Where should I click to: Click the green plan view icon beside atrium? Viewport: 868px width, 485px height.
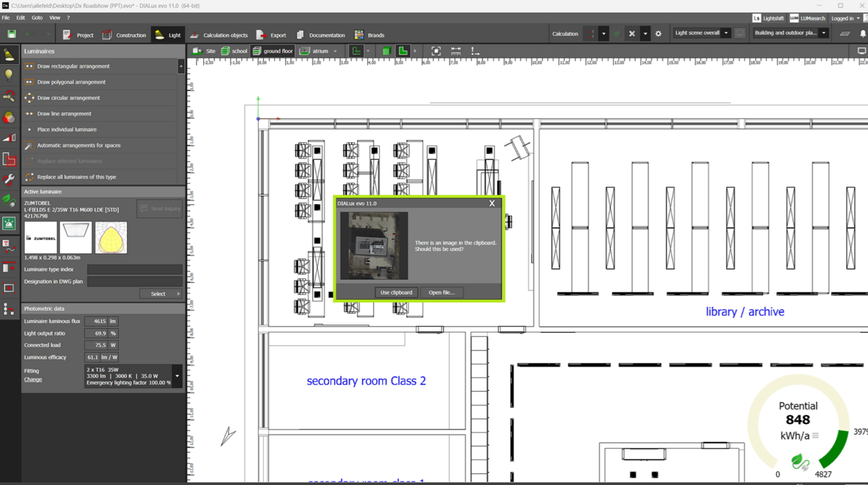(356, 51)
